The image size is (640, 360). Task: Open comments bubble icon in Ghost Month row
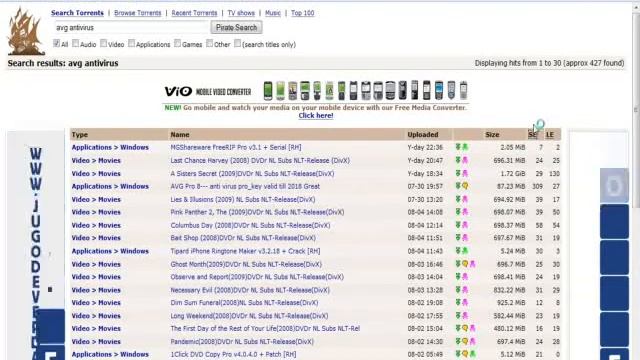[x=465, y=264]
